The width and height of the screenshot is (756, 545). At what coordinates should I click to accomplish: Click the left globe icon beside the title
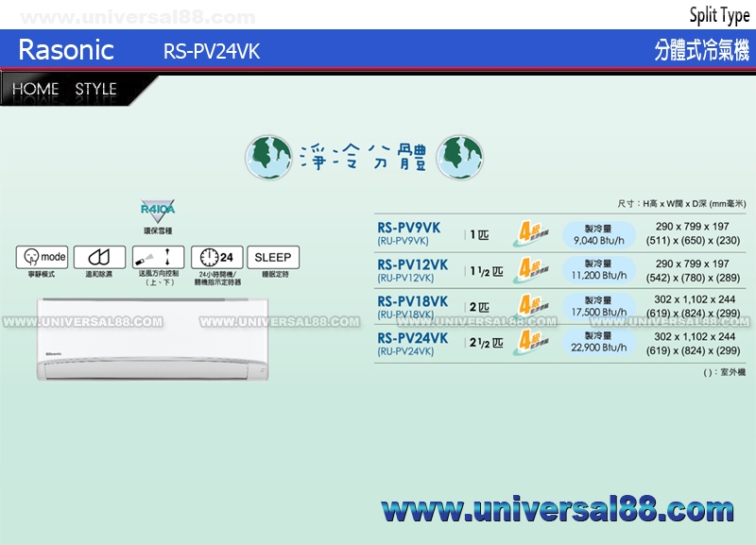[267, 155]
